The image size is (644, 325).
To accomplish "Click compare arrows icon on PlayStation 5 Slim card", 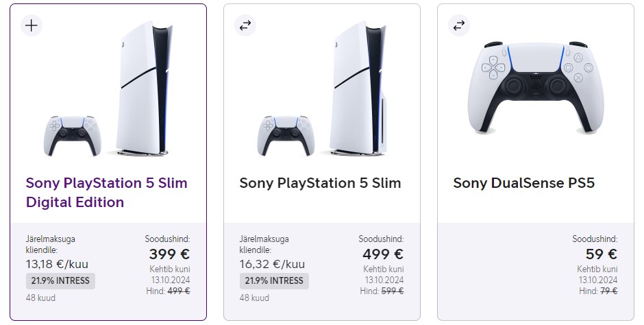I will [245, 25].
